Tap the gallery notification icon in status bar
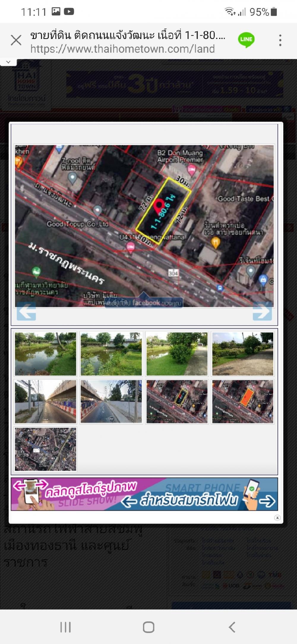Screen dimensions: 297x644 56,12
